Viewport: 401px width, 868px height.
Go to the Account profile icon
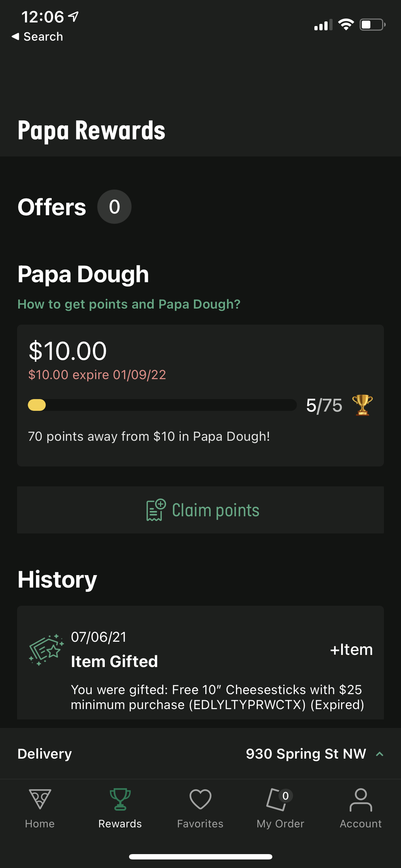pos(361,799)
